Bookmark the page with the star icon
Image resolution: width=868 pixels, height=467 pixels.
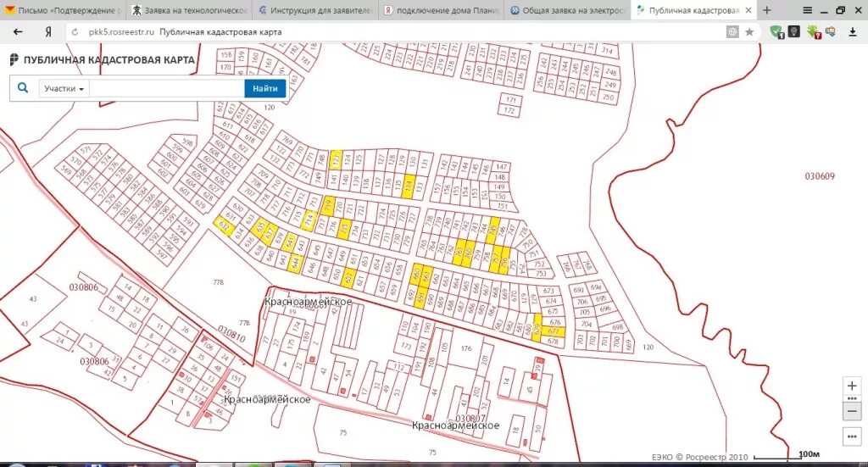point(749,32)
